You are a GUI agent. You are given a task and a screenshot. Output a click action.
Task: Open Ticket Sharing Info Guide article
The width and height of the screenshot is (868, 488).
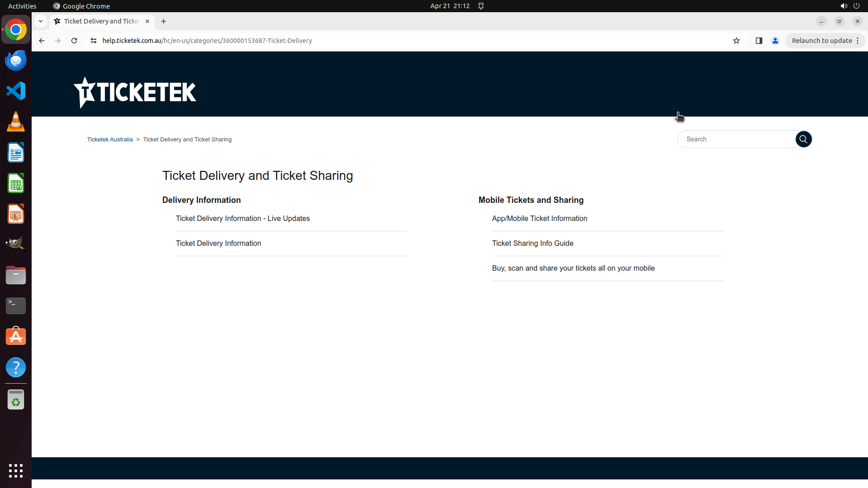click(x=533, y=244)
